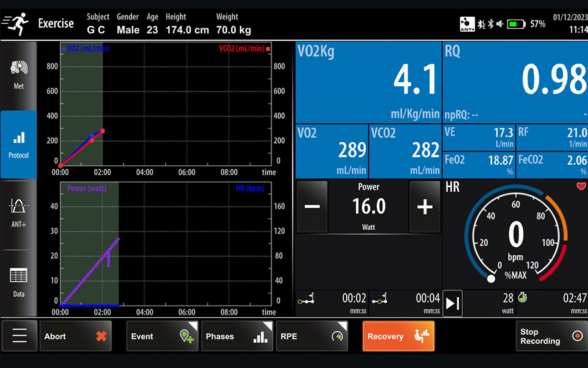Screen dimensions: 588x368
Task: Open the Met sidebar tab
Action: click(18, 75)
